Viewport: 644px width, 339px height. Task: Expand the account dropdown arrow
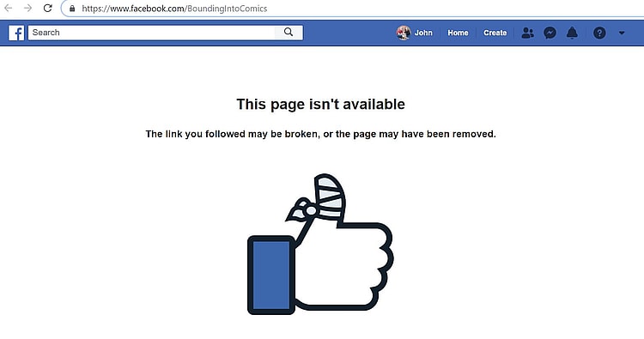tap(622, 33)
